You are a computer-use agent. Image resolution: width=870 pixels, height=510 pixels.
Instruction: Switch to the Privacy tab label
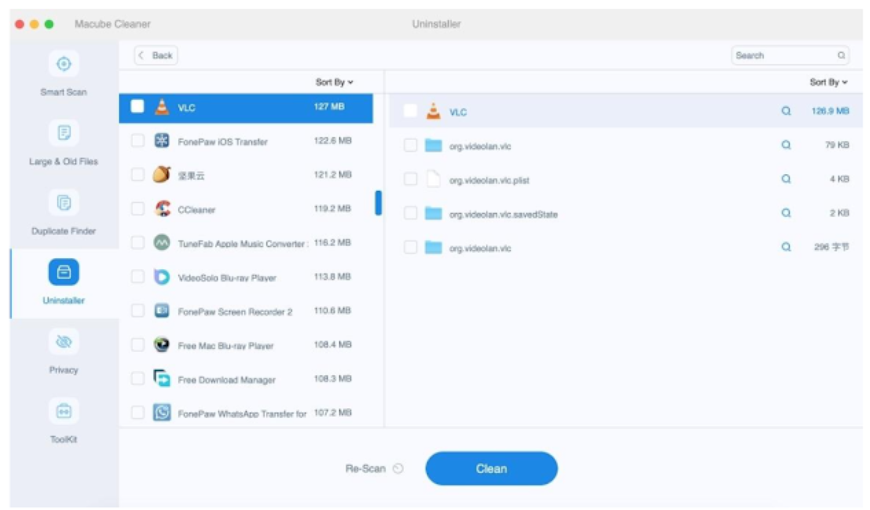click(63, 370)
